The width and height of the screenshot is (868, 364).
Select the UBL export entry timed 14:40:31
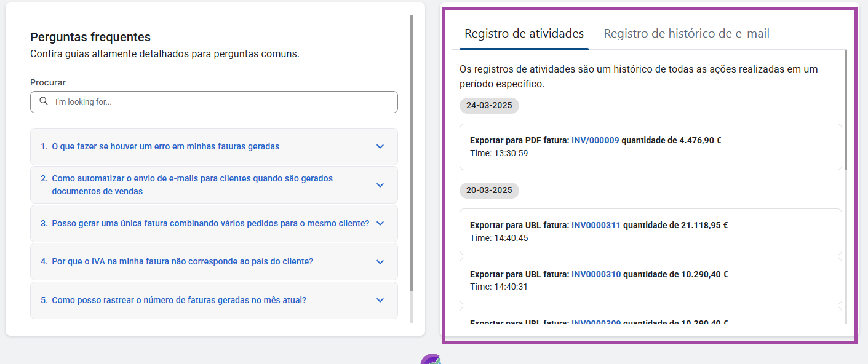point(650,281)
